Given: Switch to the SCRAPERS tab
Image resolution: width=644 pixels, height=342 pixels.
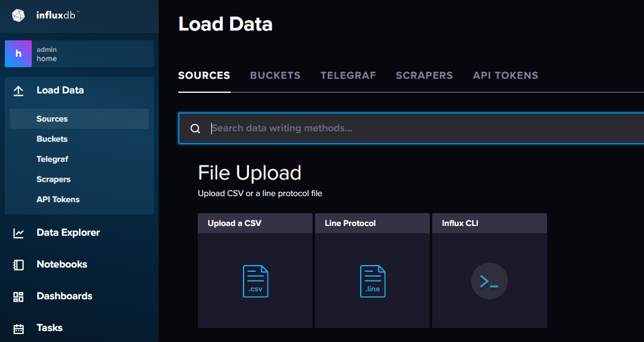Looking at the screenshot, I should point(424,75).
